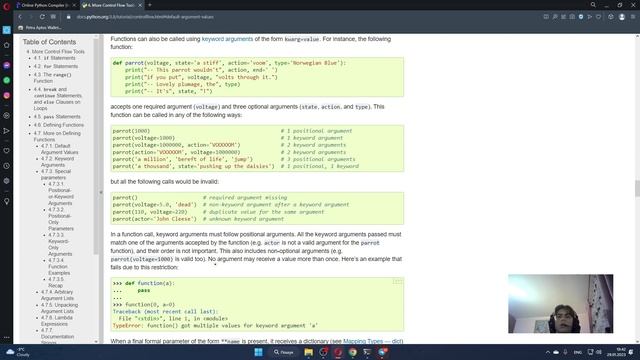Open the profile account avatar icon
Viewport: 640px width, 360px height.
622,17
